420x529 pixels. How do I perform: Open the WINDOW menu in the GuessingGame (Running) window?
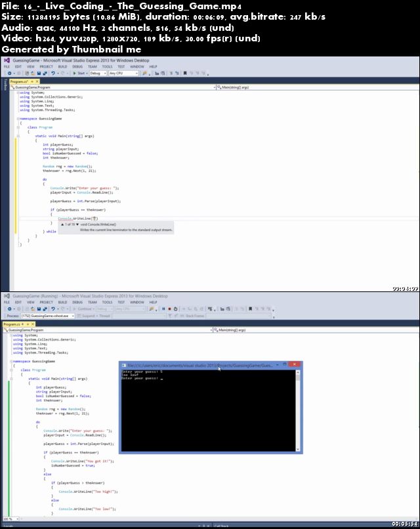click(137, 303)
